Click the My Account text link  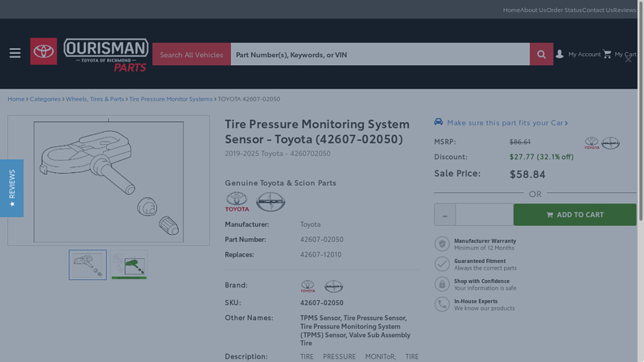(584, 54)
